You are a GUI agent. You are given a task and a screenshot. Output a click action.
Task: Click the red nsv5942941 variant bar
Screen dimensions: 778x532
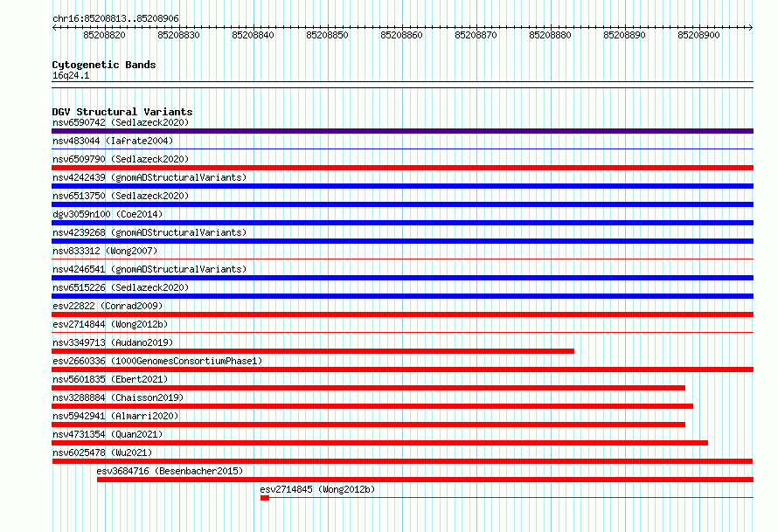pos(368,425)
